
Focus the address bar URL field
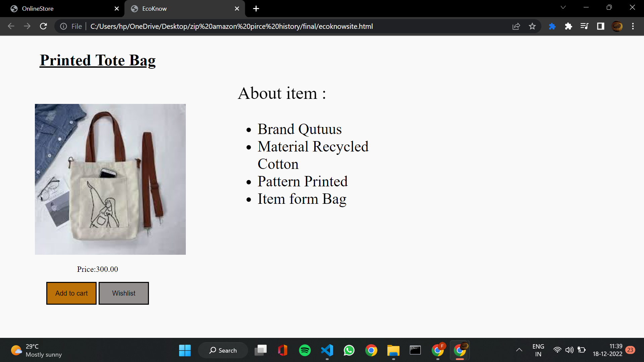point(231,26)
